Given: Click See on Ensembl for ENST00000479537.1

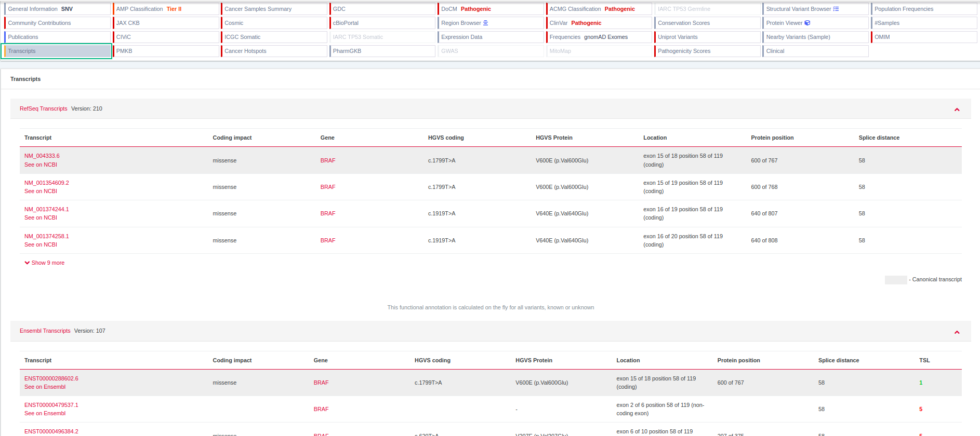Looking at the screenshot, I should (x=45, y=413).
